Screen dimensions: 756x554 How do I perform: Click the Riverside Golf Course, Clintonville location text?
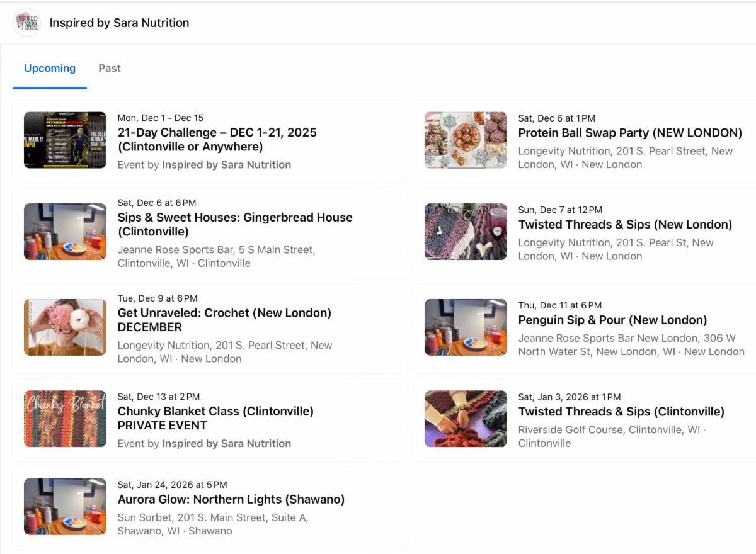pyautogui.click(x=612, y=436)
